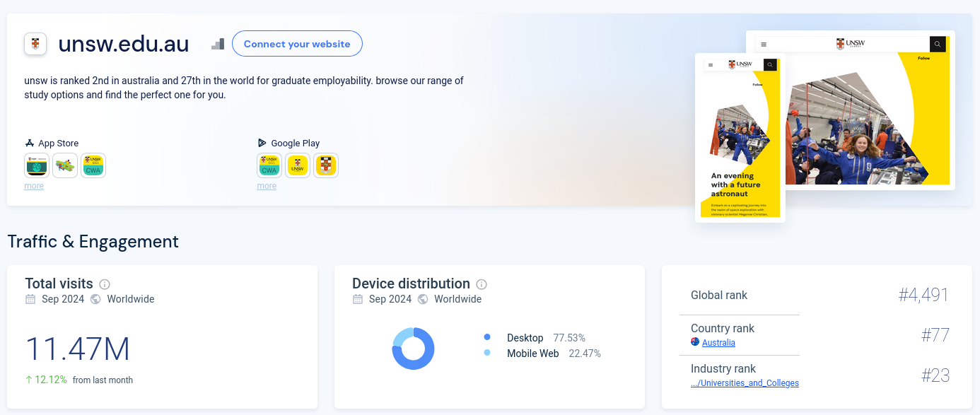Open the UNSW crest Google Play app
Screen dimensions: 980x415
point(326,165)
